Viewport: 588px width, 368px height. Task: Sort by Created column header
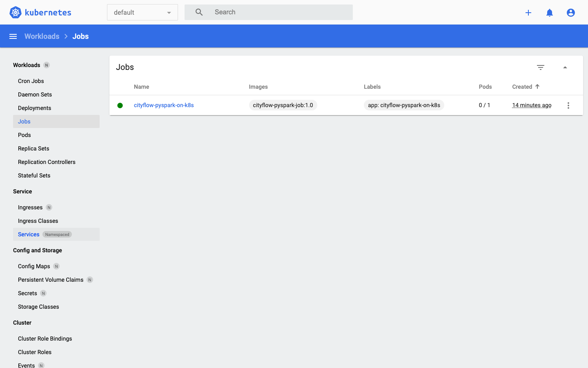(x=522, y=87)
